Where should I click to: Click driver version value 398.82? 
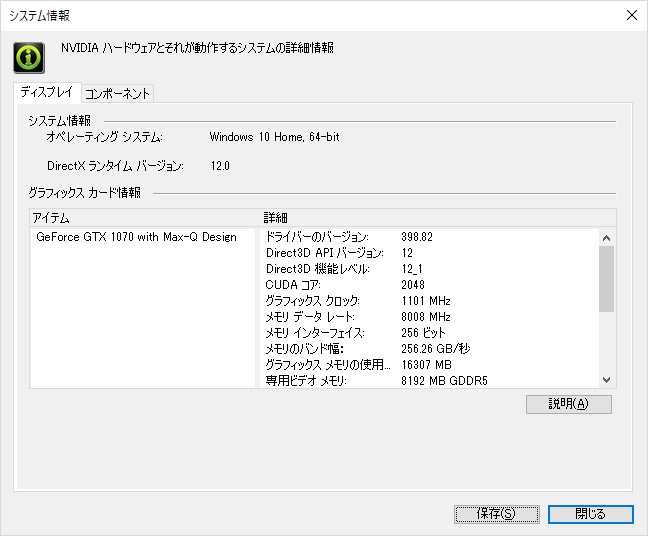417,237
